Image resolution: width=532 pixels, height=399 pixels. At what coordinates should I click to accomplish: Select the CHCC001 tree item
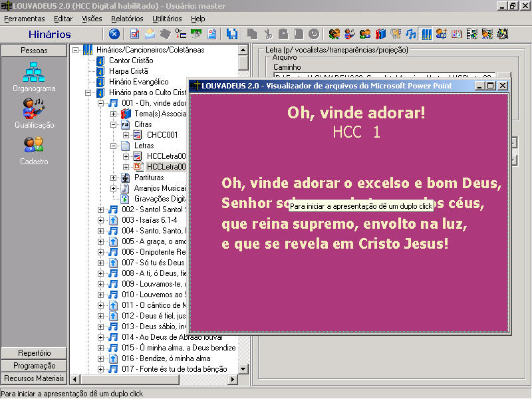(162, 135)
